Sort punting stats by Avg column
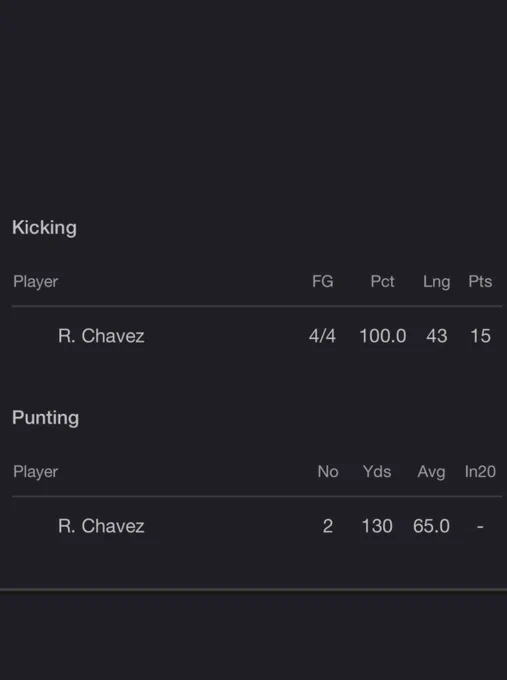 [431, 472]
